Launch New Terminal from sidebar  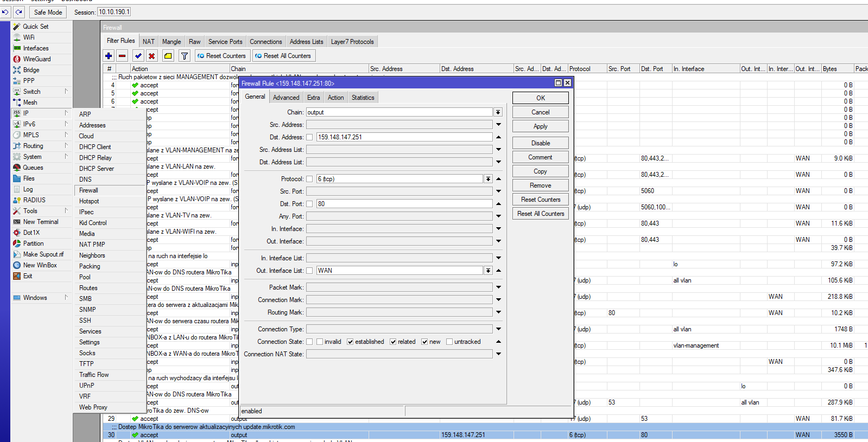41,222
